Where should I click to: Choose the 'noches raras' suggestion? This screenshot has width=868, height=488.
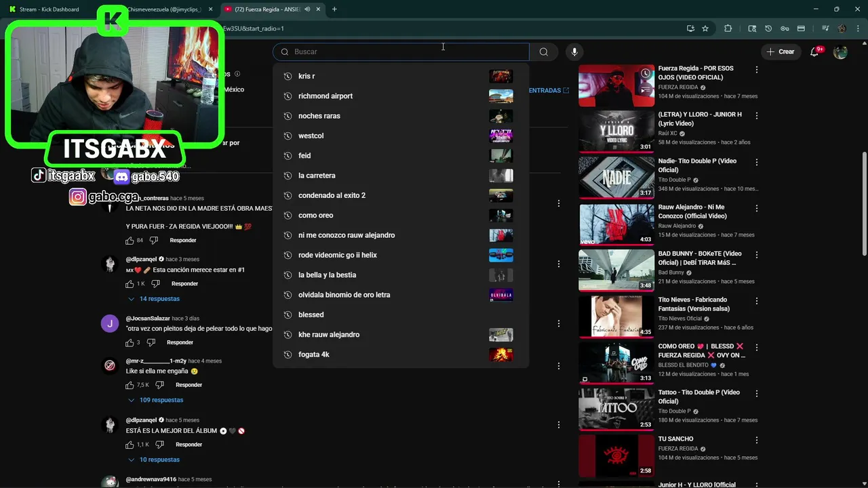click(401, 116)
